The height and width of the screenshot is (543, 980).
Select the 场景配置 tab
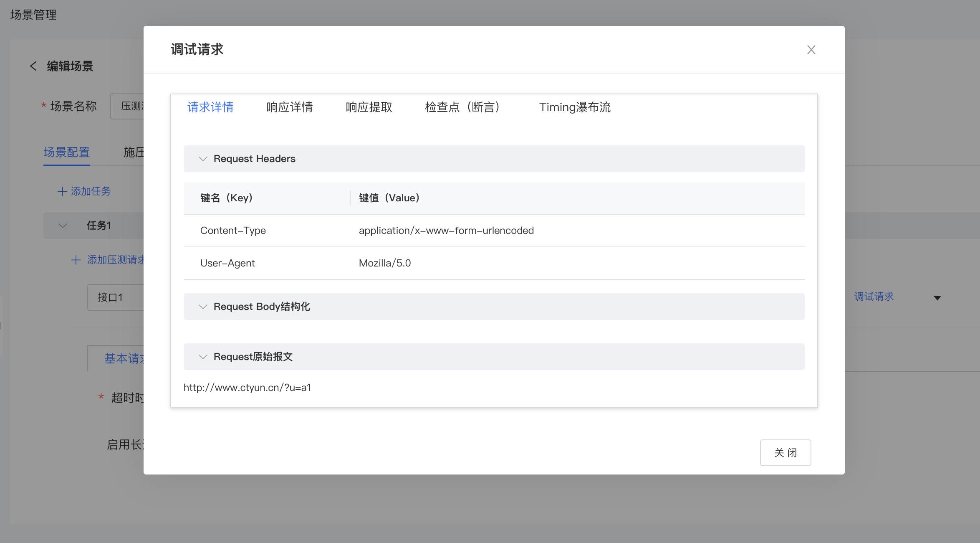(x=67, y=152)
